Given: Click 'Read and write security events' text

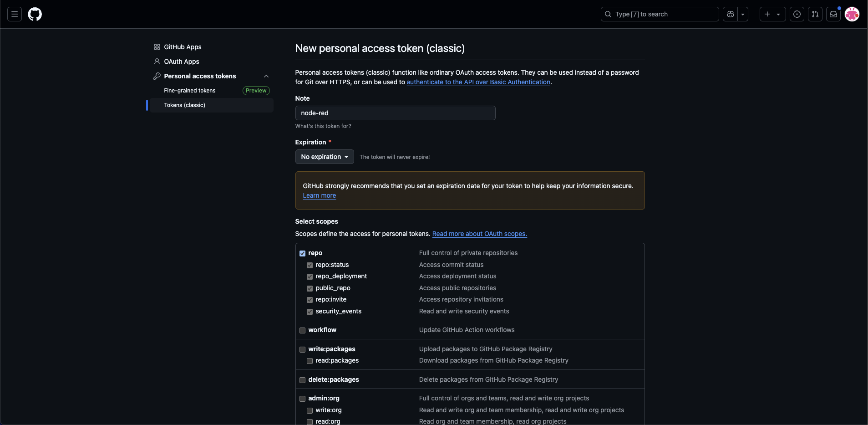Looking at the screenshot, I should point(464,311).
